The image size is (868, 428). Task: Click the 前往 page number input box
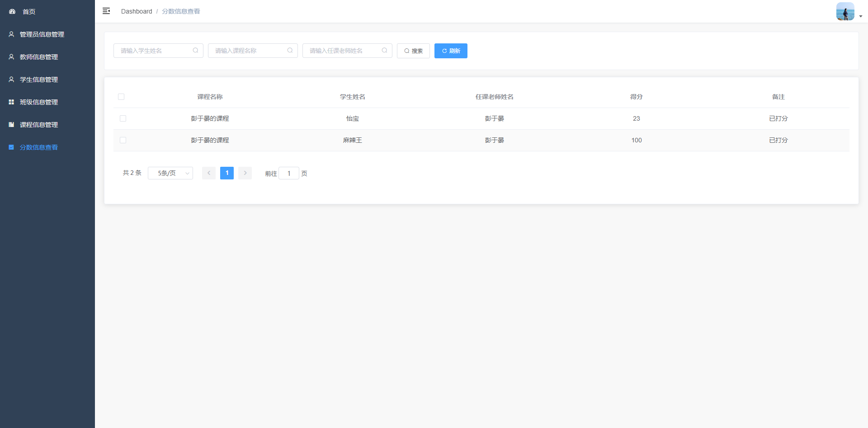coord(289,174)
